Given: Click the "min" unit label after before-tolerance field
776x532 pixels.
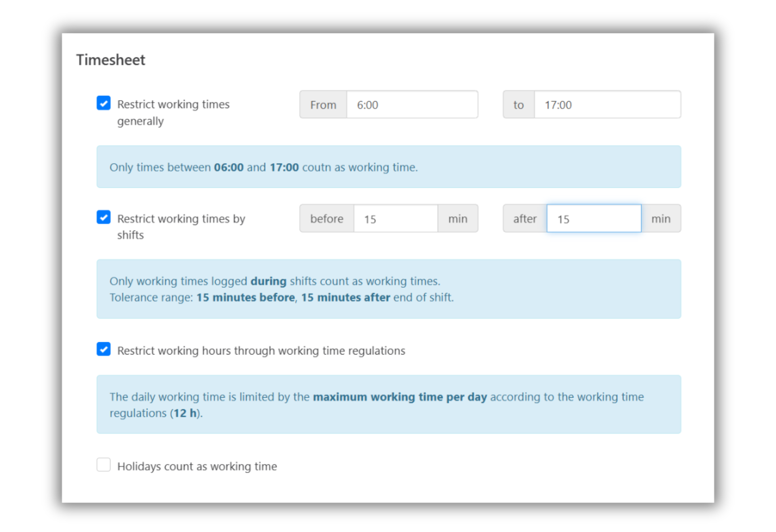Looking at the screenshot, I should pos(457,219).
